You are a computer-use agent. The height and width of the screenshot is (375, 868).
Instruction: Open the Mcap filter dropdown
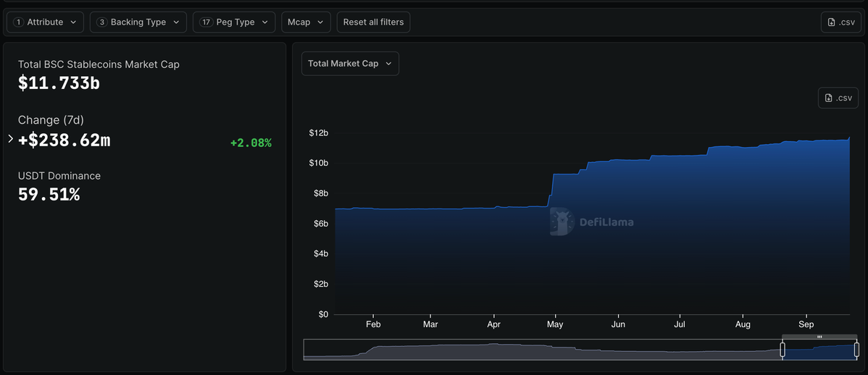coord(306,22)
